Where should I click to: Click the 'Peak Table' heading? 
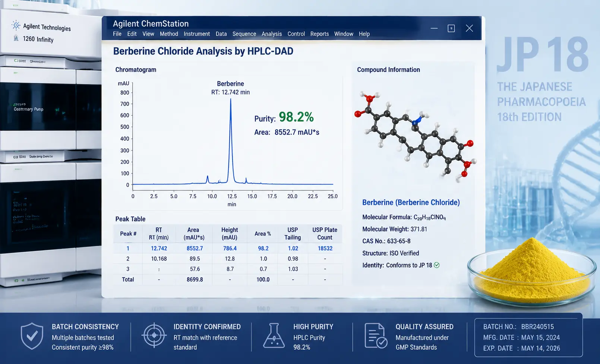pyautogui.click(x=130, y=219)
